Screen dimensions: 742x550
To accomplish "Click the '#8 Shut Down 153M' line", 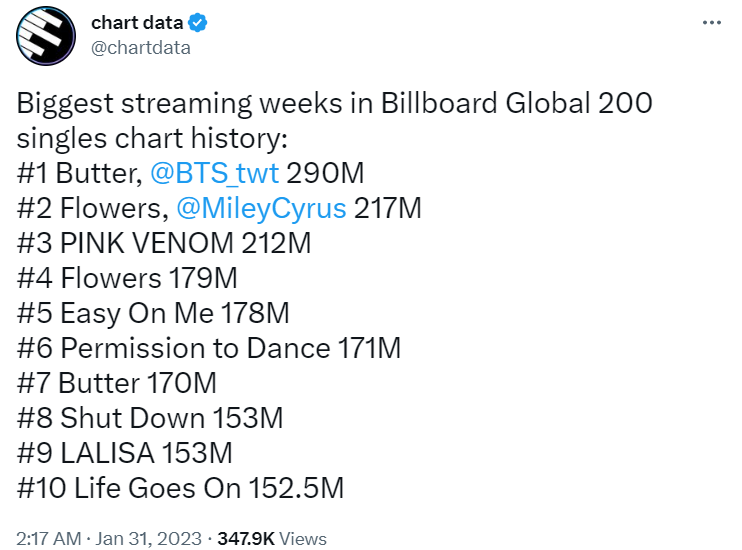I will pos(150,418).
